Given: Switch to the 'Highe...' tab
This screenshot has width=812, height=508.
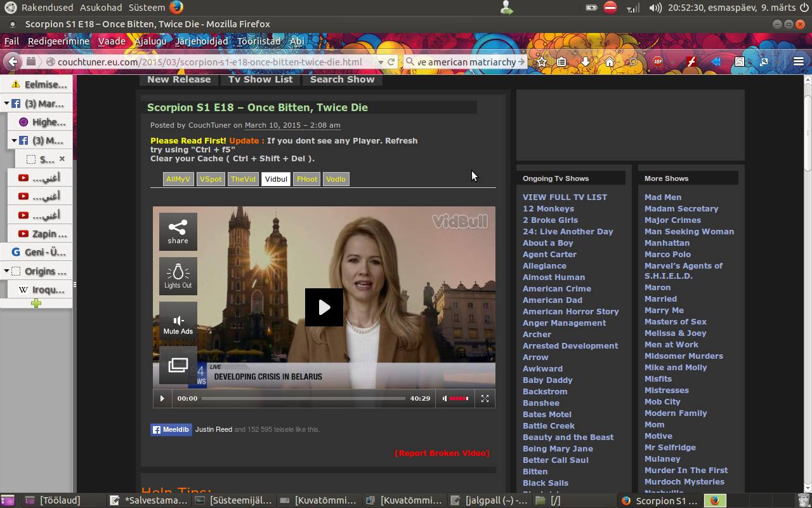Looking at the screenshot, I should (x=40, y=122).
